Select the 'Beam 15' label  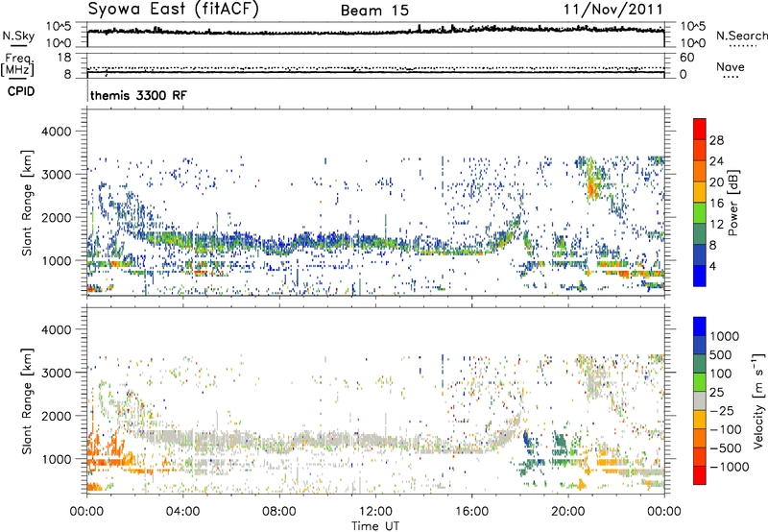point(374,11)
